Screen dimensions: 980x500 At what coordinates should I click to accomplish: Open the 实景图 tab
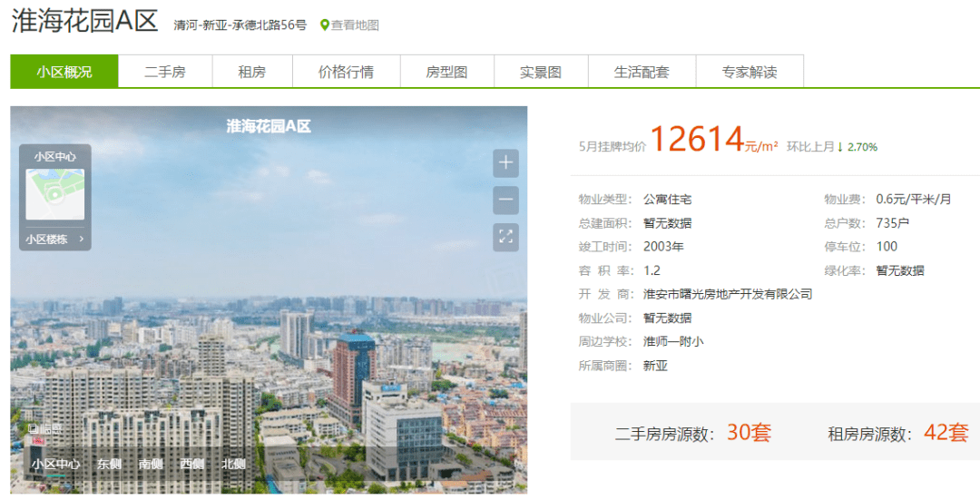pos(541,72)
